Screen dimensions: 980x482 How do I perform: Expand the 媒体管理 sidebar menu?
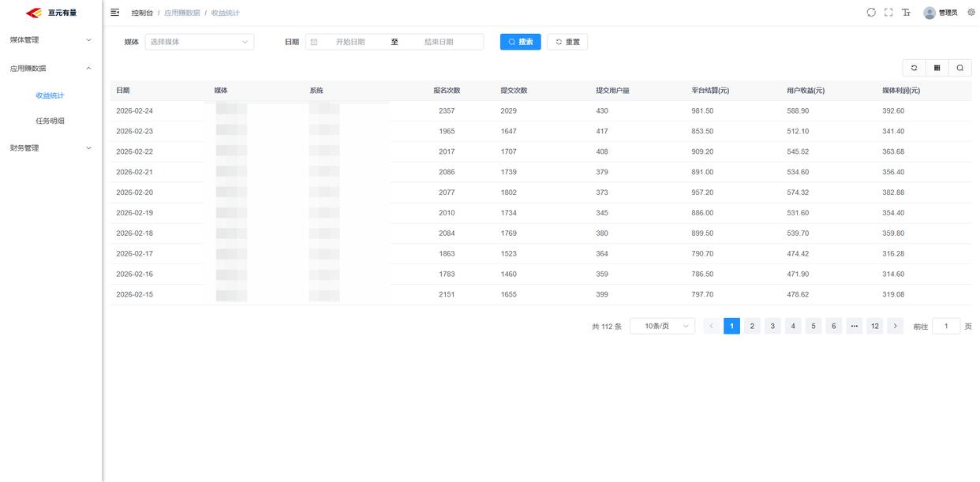50,39
